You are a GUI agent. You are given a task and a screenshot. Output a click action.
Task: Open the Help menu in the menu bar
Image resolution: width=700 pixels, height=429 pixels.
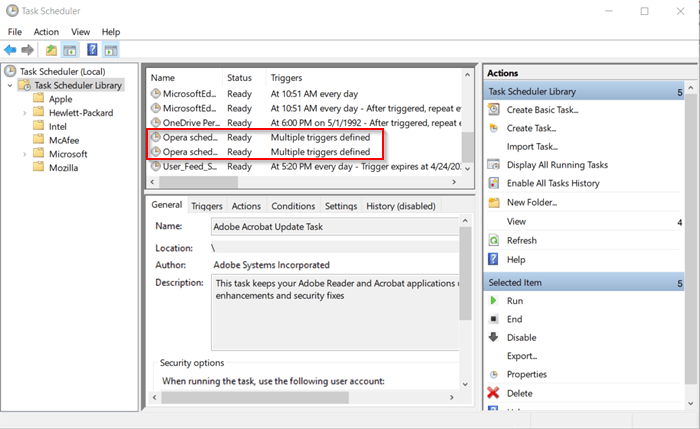[x=111, y=32]
